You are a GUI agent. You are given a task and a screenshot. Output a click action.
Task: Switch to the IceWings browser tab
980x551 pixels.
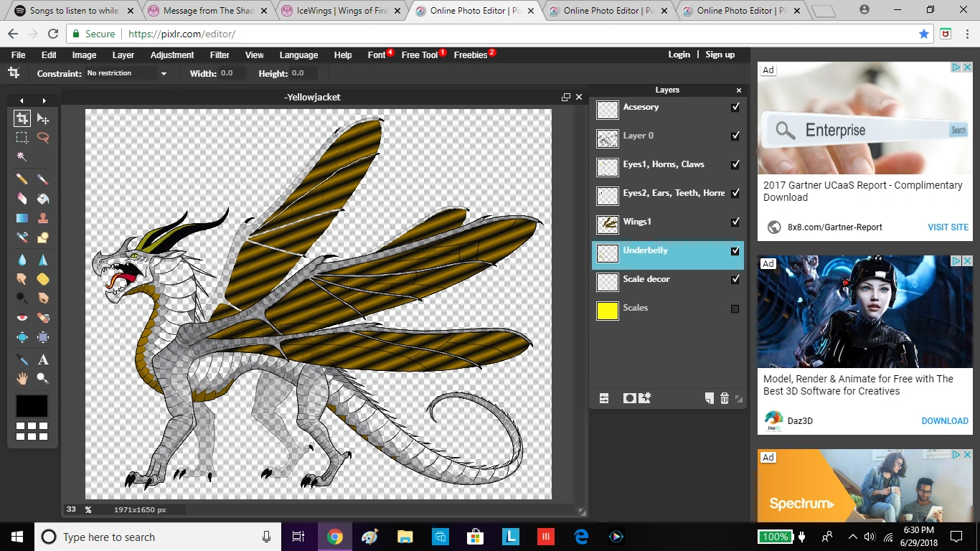pos(341,11)
